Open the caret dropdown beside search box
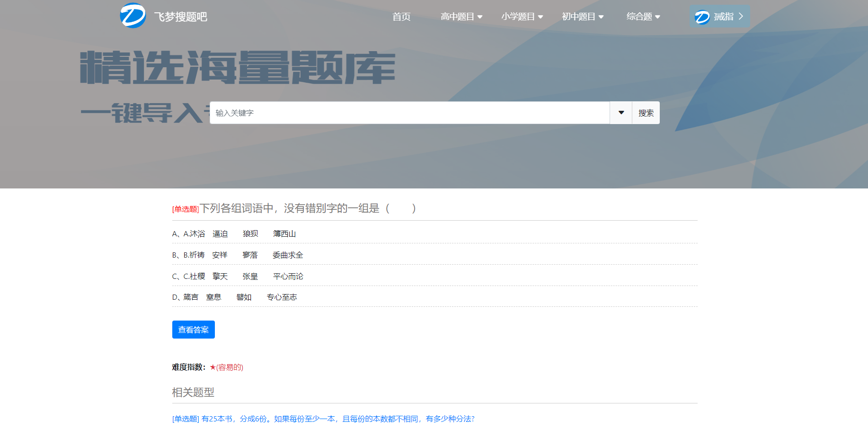 (621, 113)
